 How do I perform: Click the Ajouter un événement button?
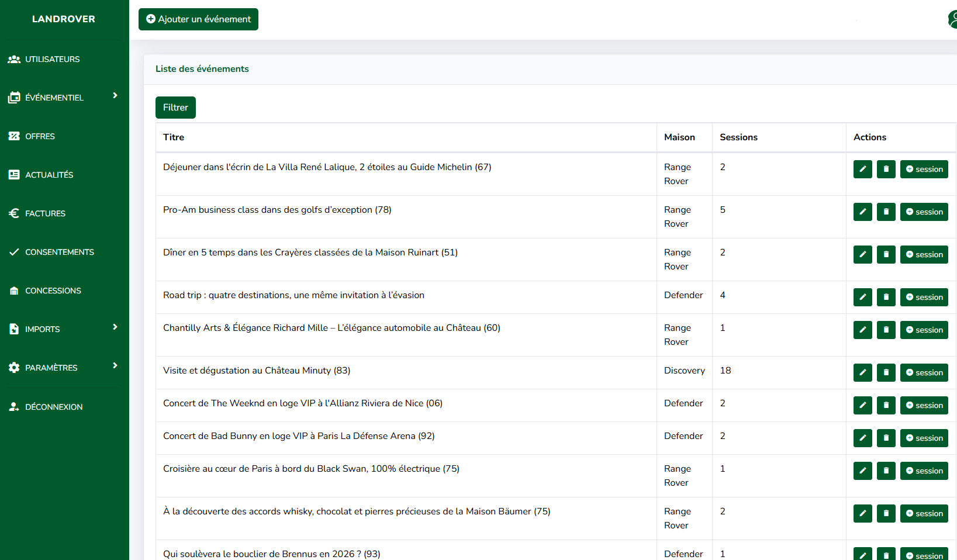click(198, 19)
